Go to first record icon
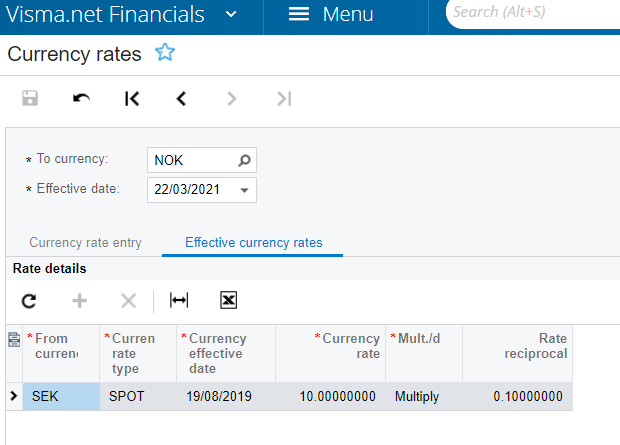620x445 pixels. (132, 98)
